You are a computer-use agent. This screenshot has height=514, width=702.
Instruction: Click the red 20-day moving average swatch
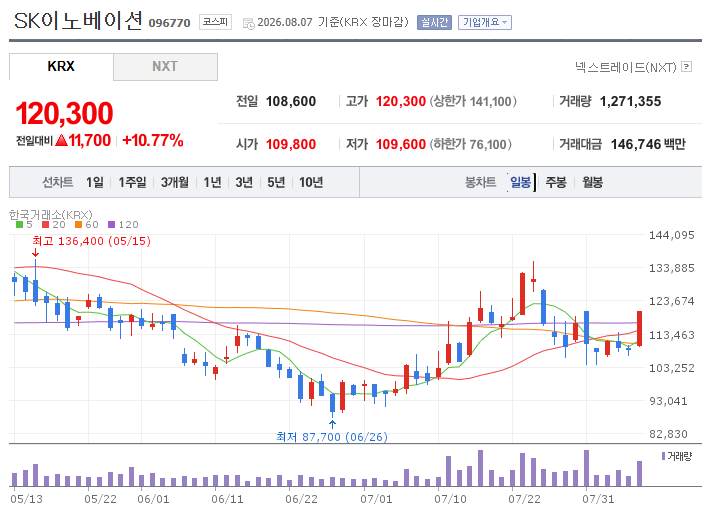pyautogui.click(x=45, y=225)
